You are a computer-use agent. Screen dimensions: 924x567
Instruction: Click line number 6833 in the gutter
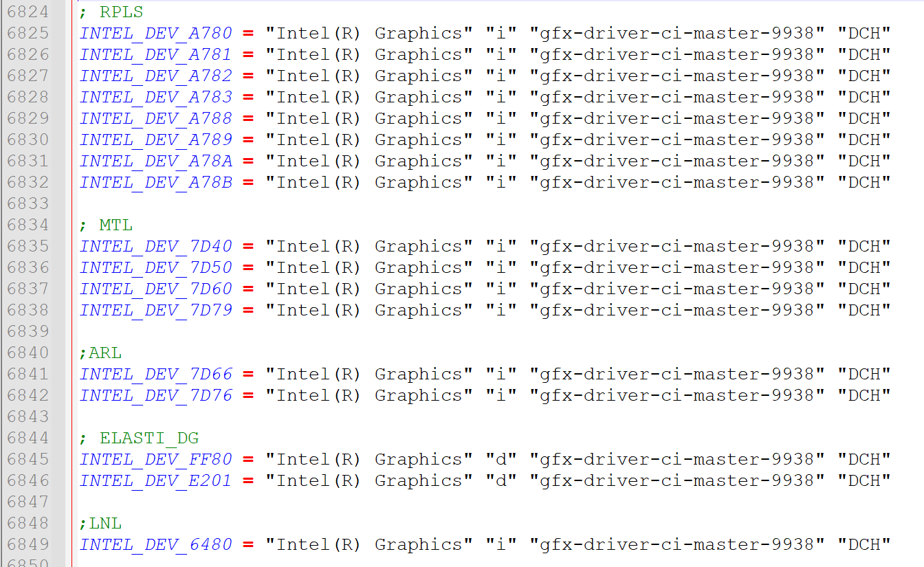28,203
